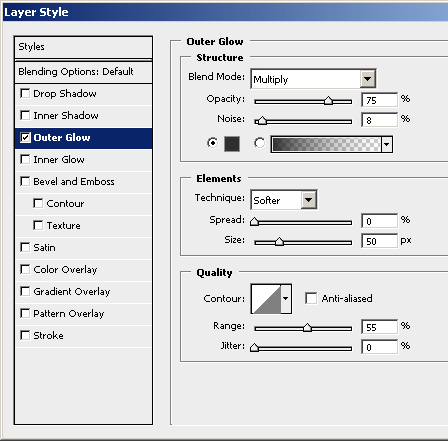Select the Outer Glow style row
The width and height of the screenshot is (448, 441).
tap(83, 138)
